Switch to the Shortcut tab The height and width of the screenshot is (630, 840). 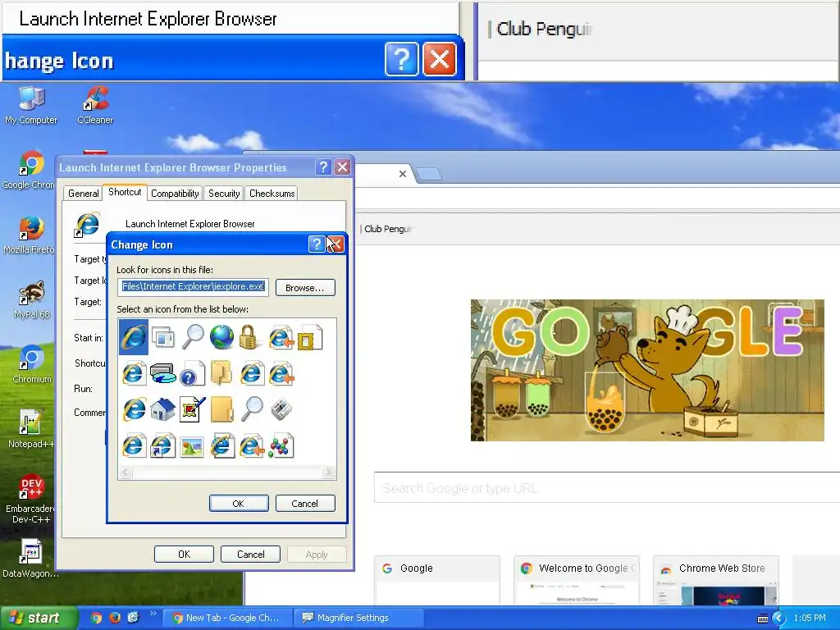click(x=125, y=192)
